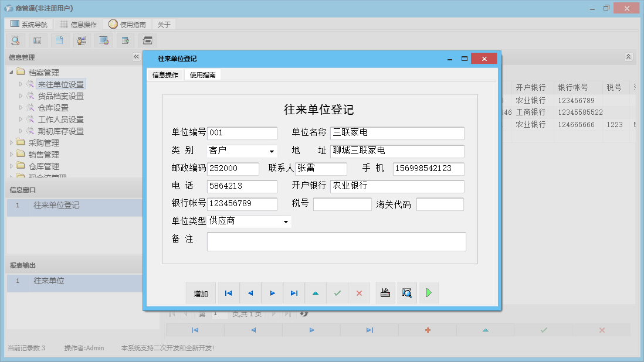This screenshot has width=644, height=362.
Task: Collapse the 档案管理 tree node
Action: point(12,71)
